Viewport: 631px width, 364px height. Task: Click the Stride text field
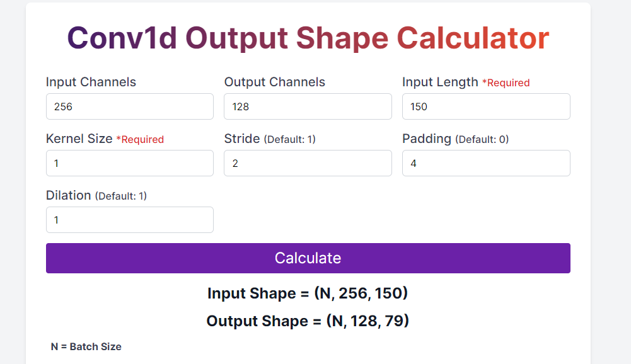(x=308, y=162)
